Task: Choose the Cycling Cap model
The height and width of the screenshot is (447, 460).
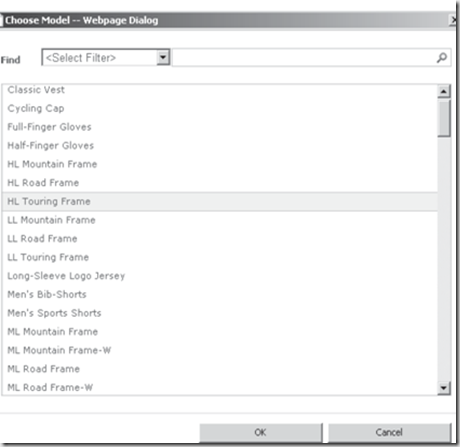Action: pyautogui.click(x=220, y=108)
